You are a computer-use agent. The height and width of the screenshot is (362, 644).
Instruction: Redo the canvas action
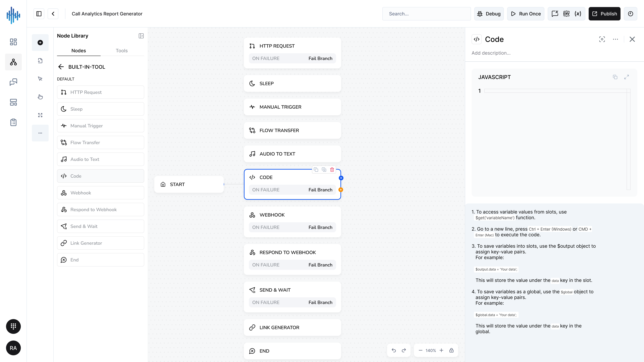404,350
